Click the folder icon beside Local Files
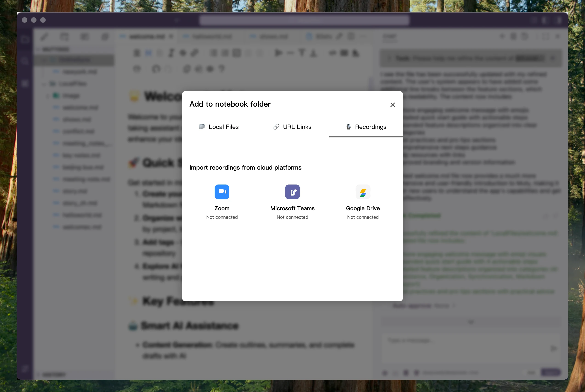This screenshot has width=585, height=392. click(x=202, y=127)
